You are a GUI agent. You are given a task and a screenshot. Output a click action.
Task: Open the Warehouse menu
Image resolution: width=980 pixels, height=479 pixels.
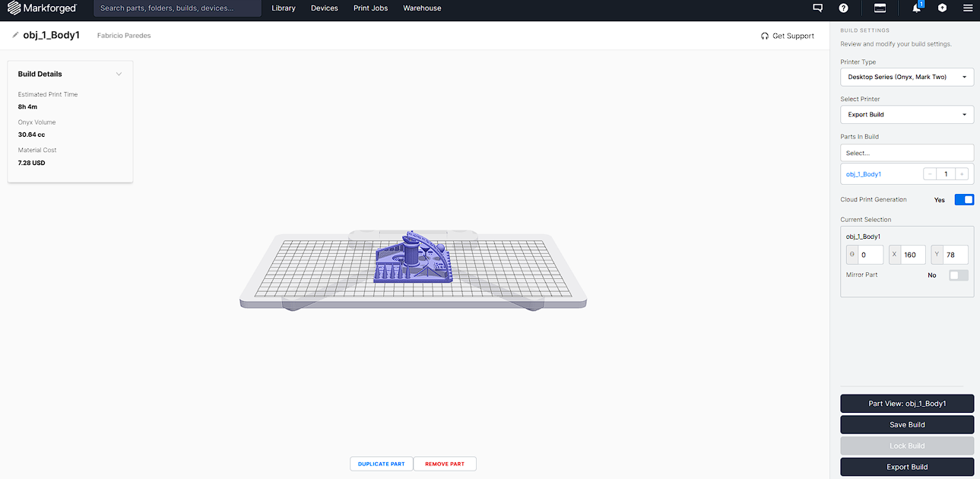click(422, 8)
